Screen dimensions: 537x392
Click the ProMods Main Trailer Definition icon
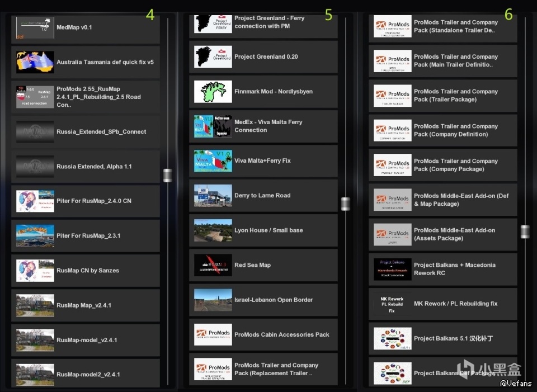(x=393, y=62)
